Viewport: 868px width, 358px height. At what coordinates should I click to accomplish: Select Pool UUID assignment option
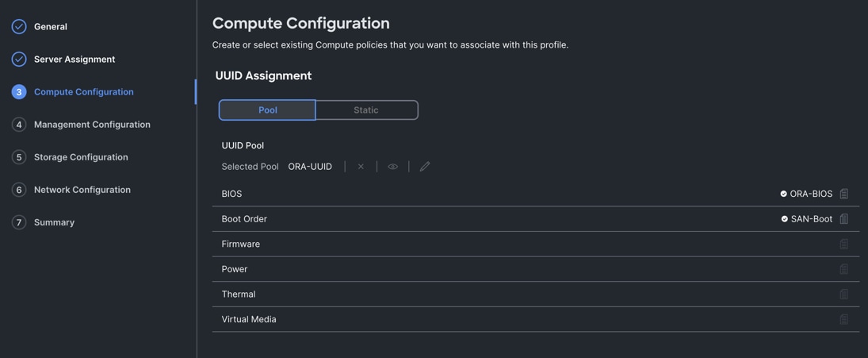(267, 110)
